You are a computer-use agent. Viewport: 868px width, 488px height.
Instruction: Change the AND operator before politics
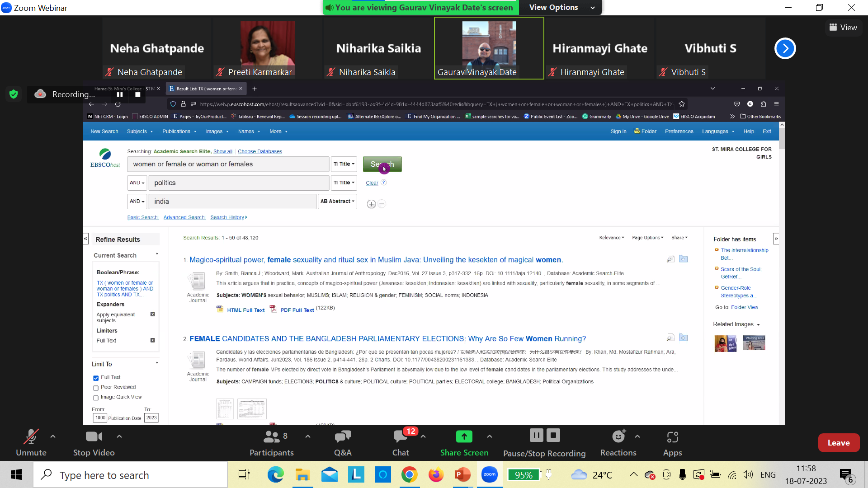137,183
